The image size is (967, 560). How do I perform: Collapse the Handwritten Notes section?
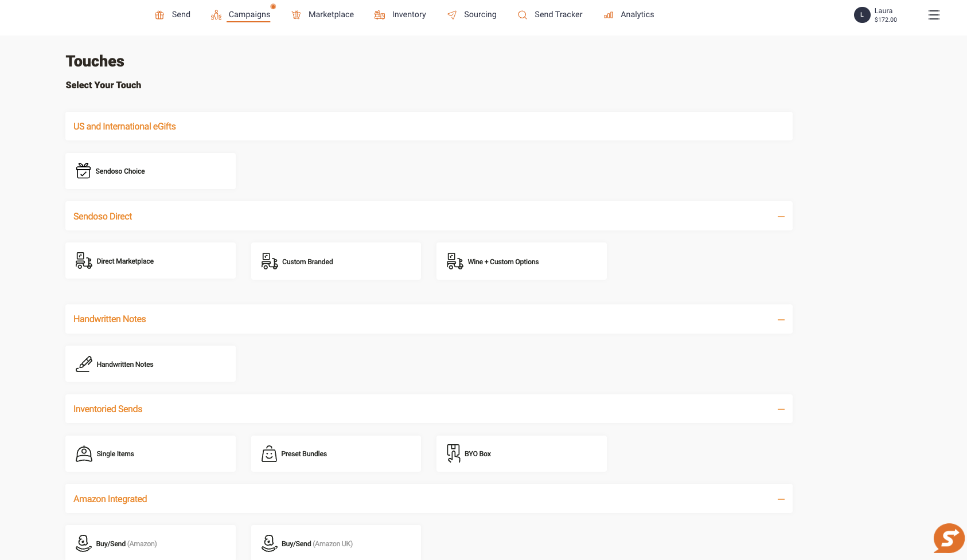tap(781, 320)
